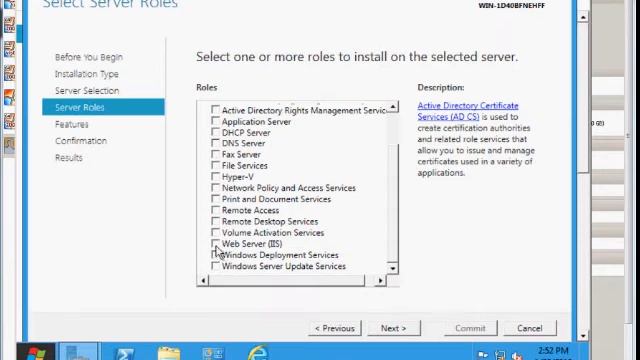Click the roles list horizontal scrollbar thumb
Image resolution: width=640 pixels, height=360 pixels.
point(287,280)
